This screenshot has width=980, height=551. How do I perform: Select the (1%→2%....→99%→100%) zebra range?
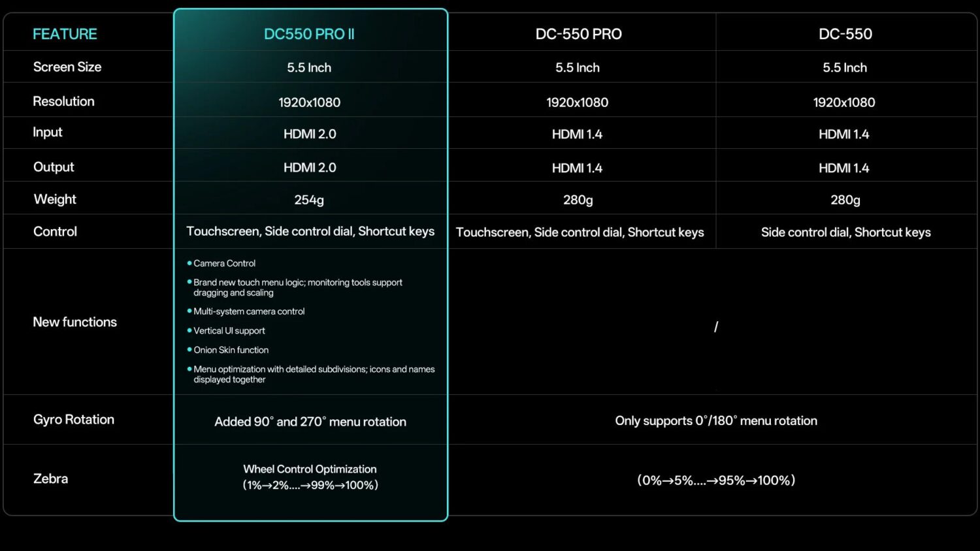tap(310, 485)
